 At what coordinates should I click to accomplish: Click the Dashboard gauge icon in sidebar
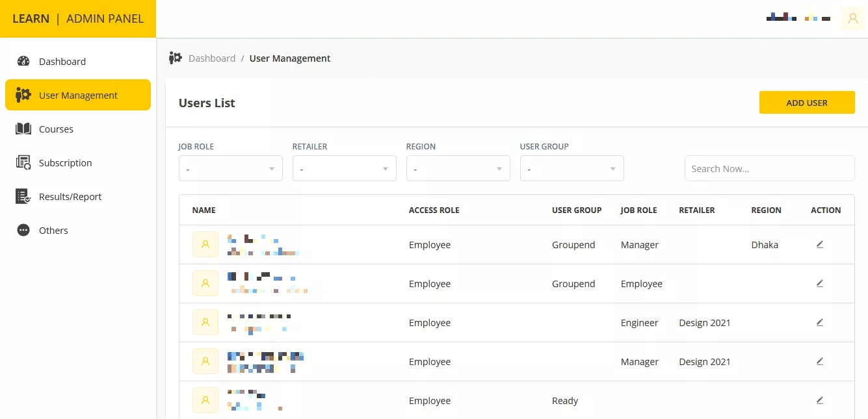23,62
